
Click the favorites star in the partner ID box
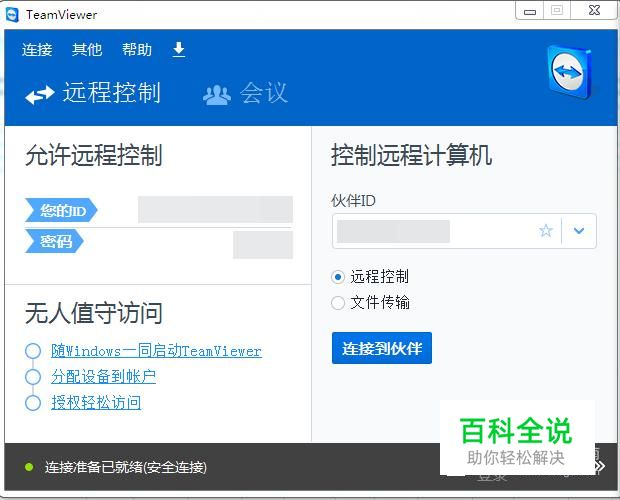546,230
